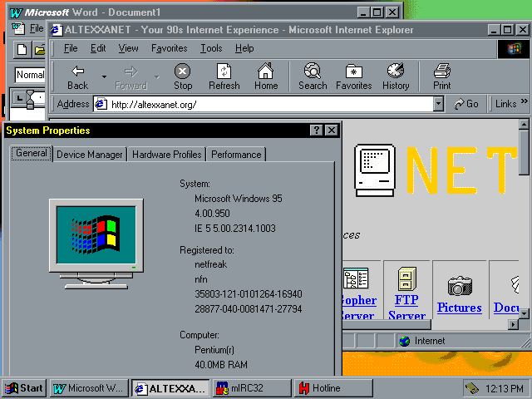The height and width of the screenshot is (399, 532).
Task: Open the Gopher Server link
Action: click(x=359, y=308)
